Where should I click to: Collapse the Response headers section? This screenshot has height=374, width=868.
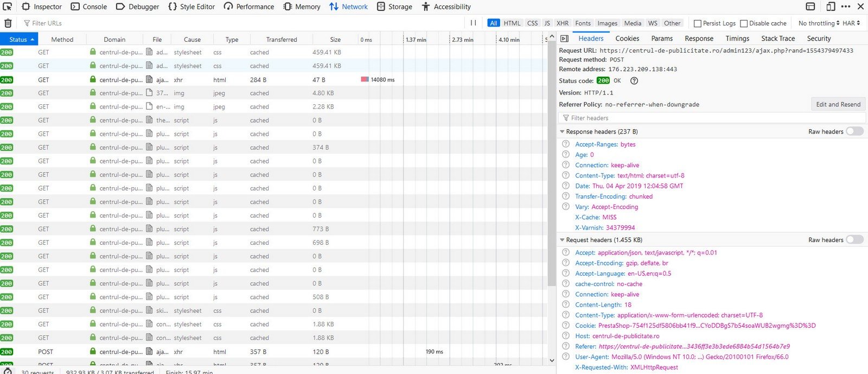tap(562, 131)
